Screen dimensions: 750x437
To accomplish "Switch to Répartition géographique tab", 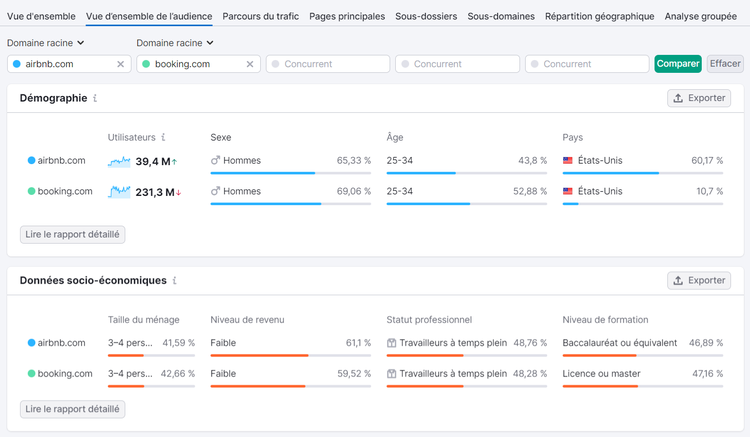I will (599, 16).
